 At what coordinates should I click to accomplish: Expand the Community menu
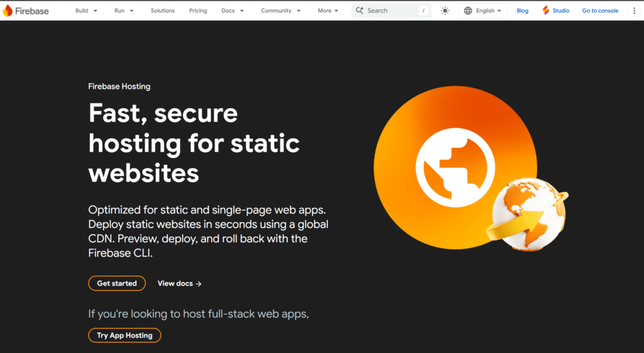280,11
